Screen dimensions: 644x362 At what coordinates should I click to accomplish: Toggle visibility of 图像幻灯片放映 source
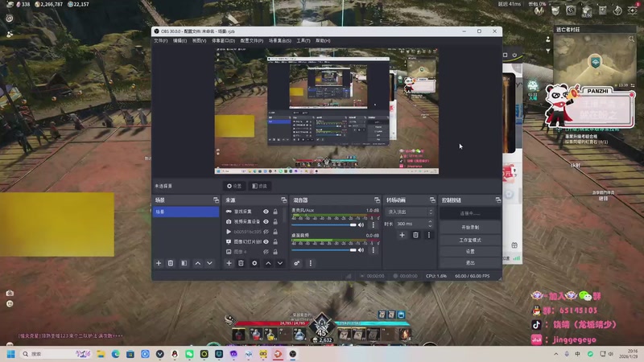[x=266, y=242]
